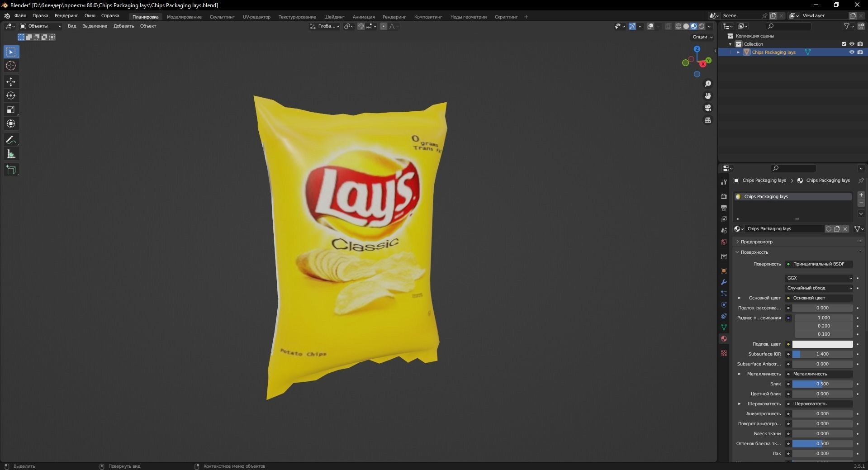Open the Particles properties tab

723,294
